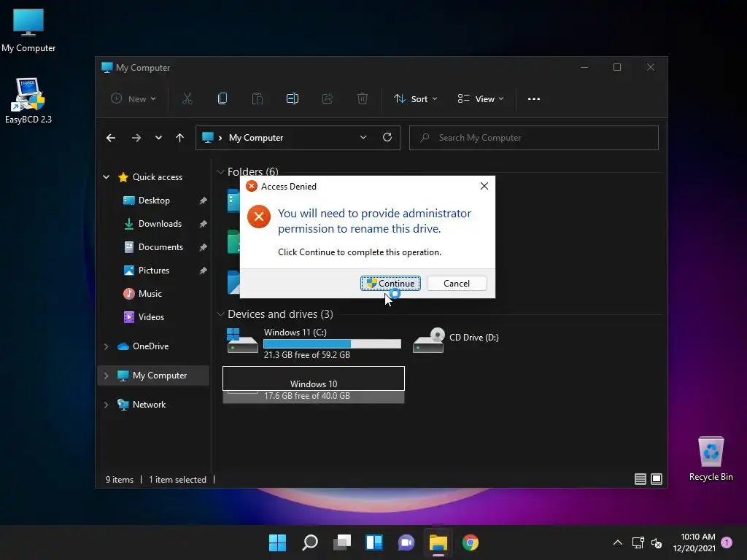This screenshot has height=560, width=747.
Task: Open Widgets from taskbar
Action: point(374,542)
